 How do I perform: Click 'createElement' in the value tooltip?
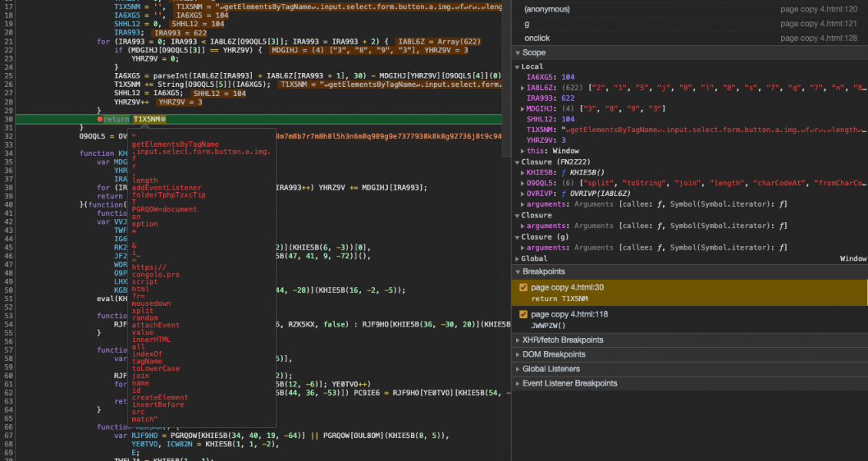160,397
